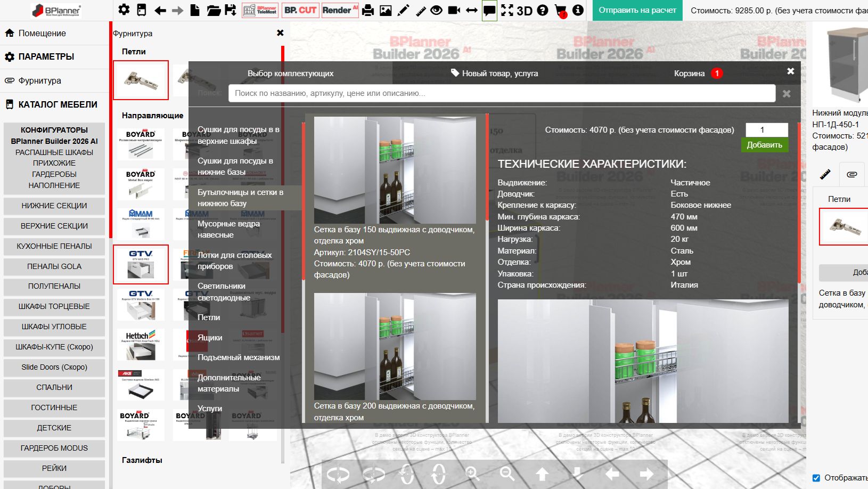Switch to 3D view

pyautogui.click(x=525, y=11)
